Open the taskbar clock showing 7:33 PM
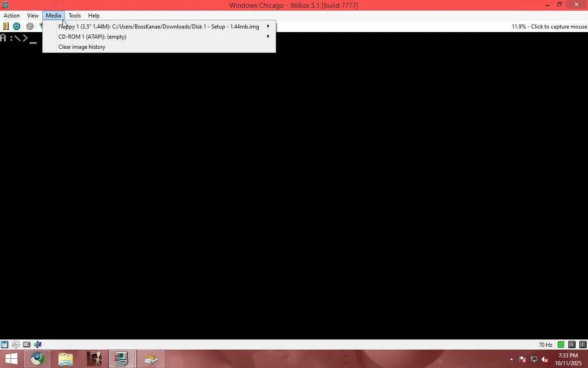 [568, 359]
